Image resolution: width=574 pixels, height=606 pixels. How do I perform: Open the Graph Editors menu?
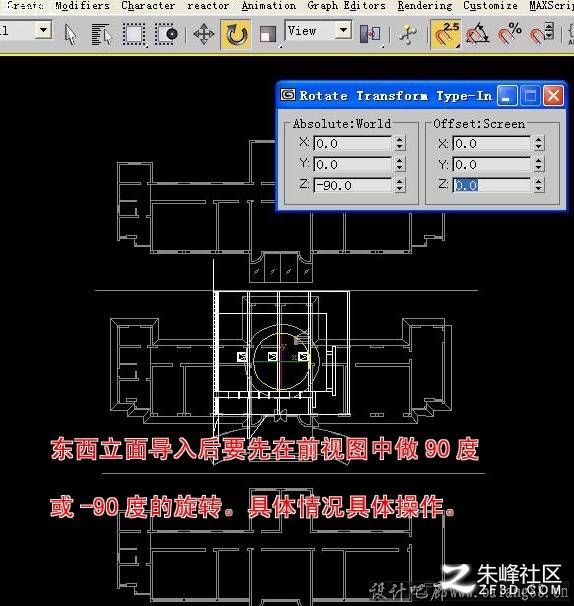346,6
